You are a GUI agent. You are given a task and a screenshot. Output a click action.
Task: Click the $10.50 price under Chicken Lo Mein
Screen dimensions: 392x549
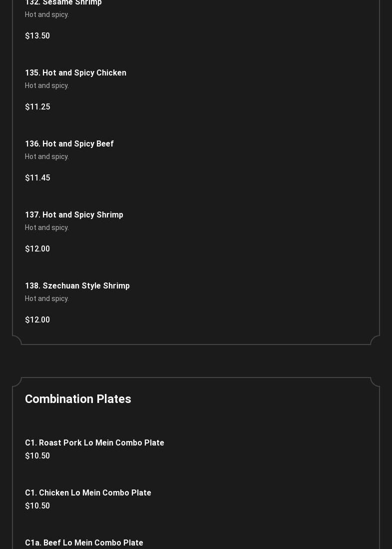[x=37, y=506]
